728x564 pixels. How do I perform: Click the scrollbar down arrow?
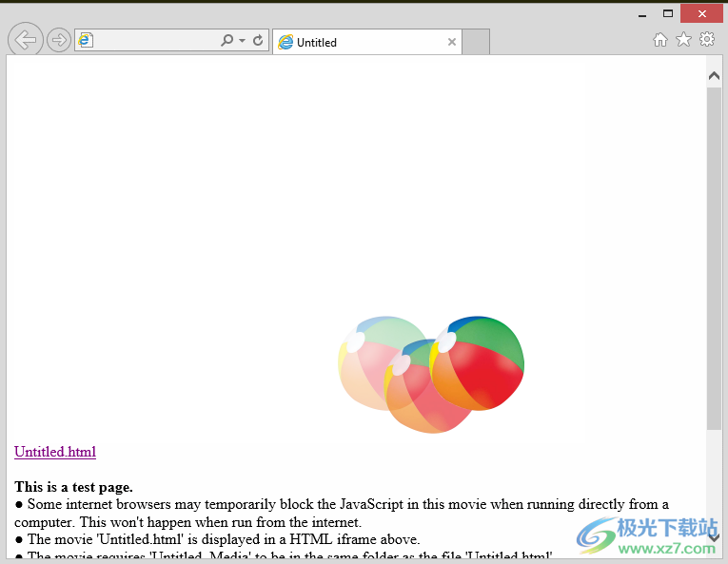click(x=714, y=537)
